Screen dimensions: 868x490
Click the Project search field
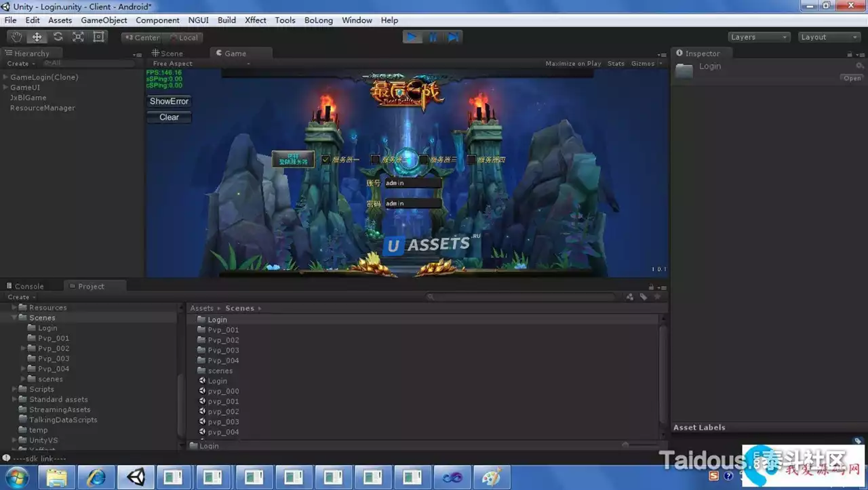click(522, 298)
